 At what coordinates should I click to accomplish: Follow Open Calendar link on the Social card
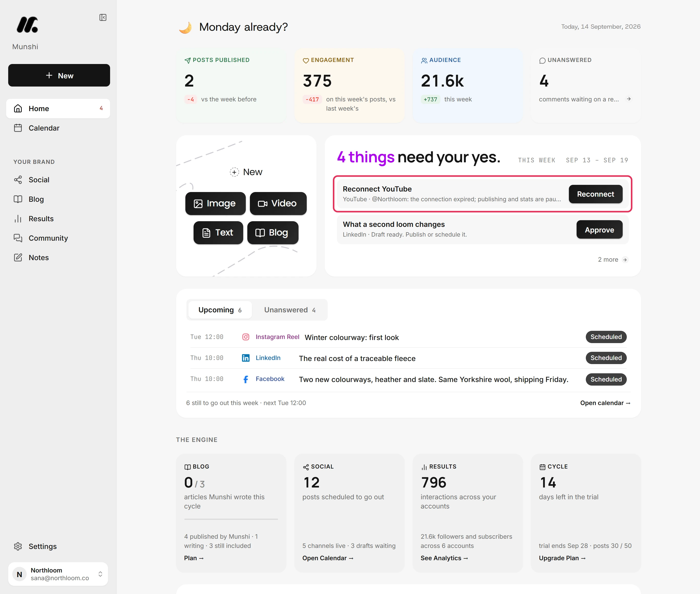(x=328, y=558)
